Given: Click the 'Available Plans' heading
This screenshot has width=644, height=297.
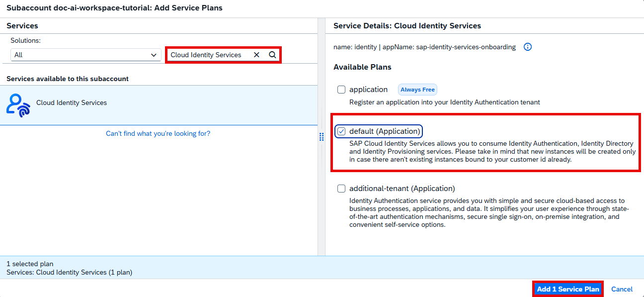Looking at the screenshot, I should point(362,67).
